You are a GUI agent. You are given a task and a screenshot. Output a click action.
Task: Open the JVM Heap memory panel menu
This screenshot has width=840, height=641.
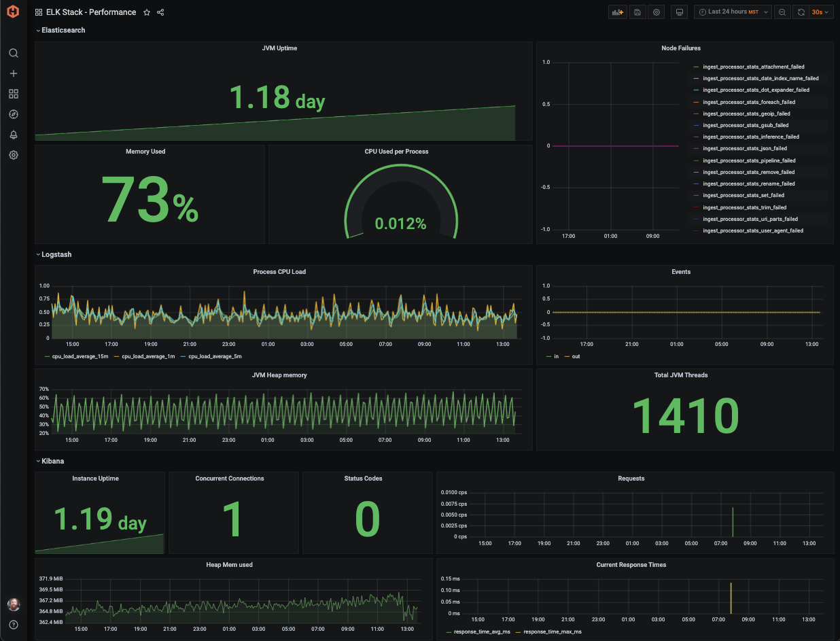(x=279, y=375)
